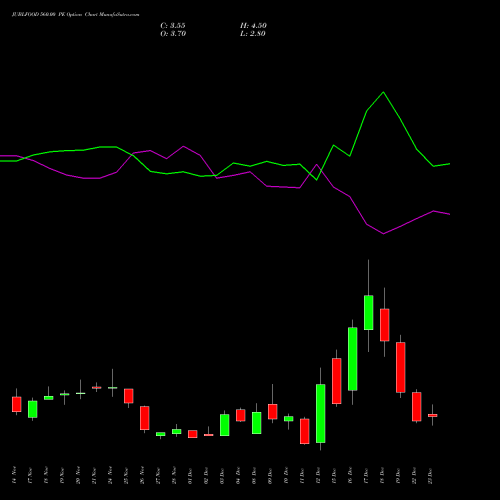Viewport: 500px width, 500px height.
Task: Click the '16 Dec' date label
Action: tap(350, 475)
